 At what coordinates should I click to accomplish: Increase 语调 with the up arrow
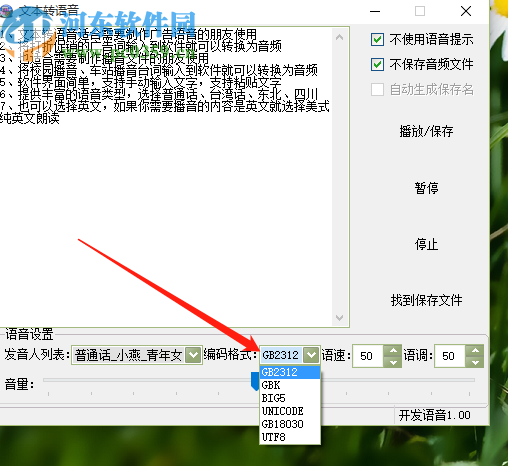pyautogui.click(x=475, y=351)
